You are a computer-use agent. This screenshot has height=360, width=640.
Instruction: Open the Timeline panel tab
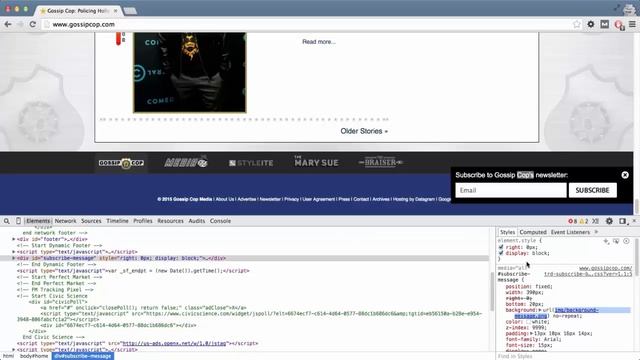click(117, 221)
